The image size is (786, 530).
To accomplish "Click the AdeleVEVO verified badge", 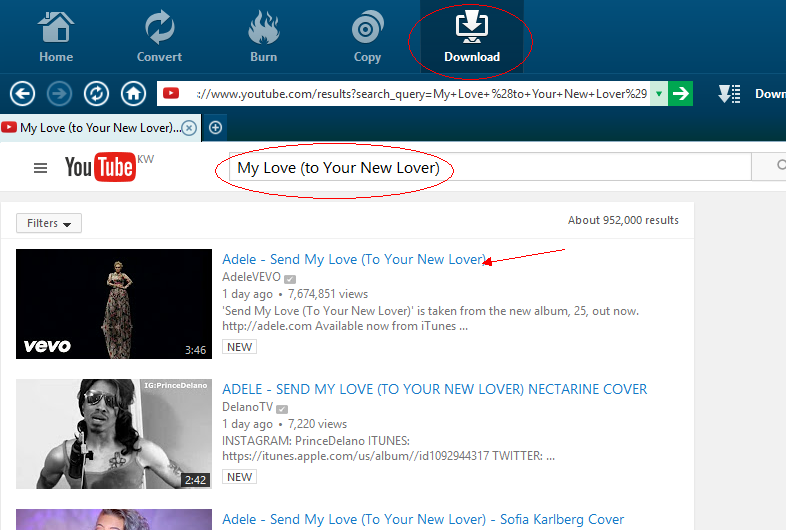I will coord(290,279).
